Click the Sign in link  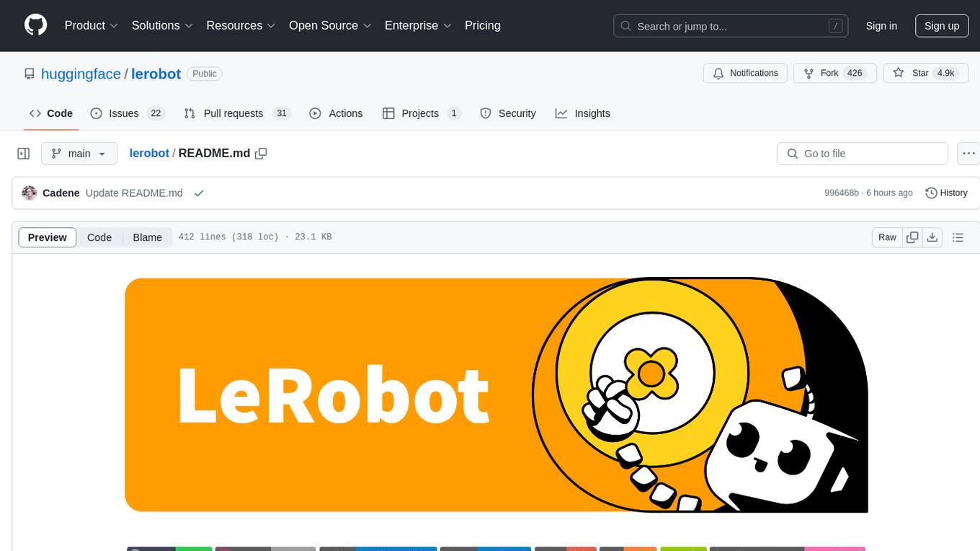point(881,26)
